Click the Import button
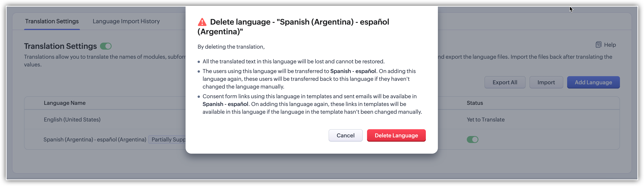The image size is (644, 186). coord(546,82)
